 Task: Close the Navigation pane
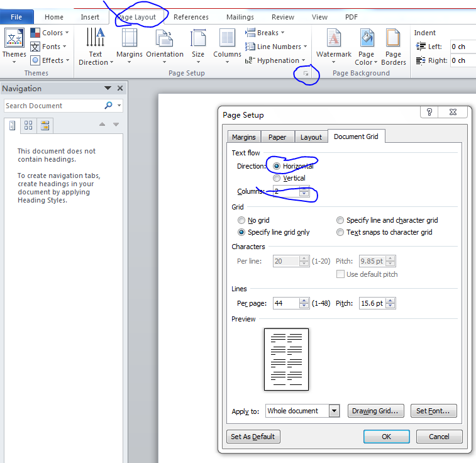[x=120, y=88]
